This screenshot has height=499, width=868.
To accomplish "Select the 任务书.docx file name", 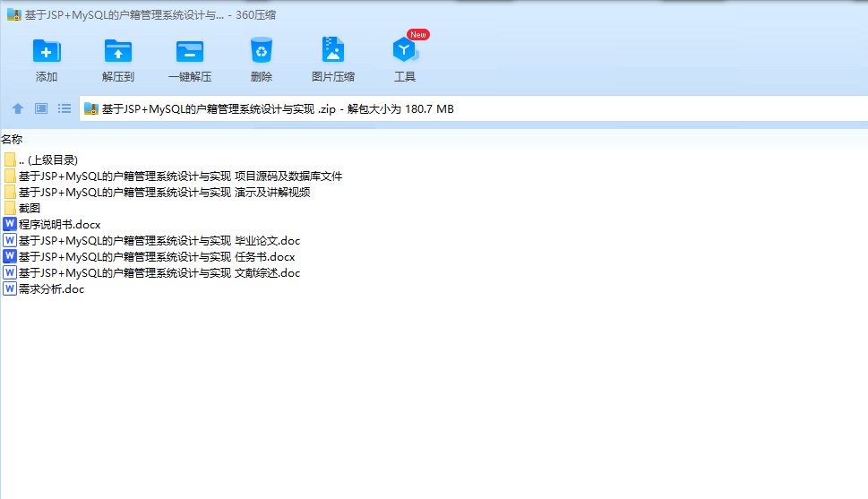I will click(157, 256).
